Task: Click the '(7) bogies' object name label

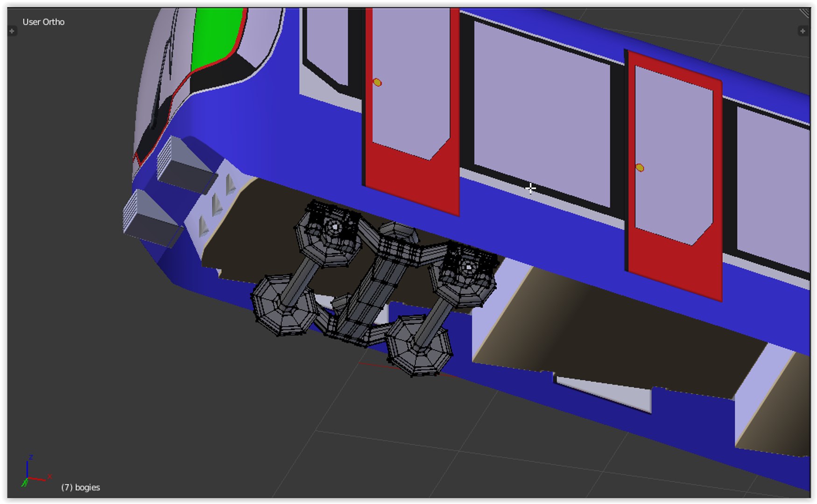Action: pyautogui.click(x=80, y=487)
